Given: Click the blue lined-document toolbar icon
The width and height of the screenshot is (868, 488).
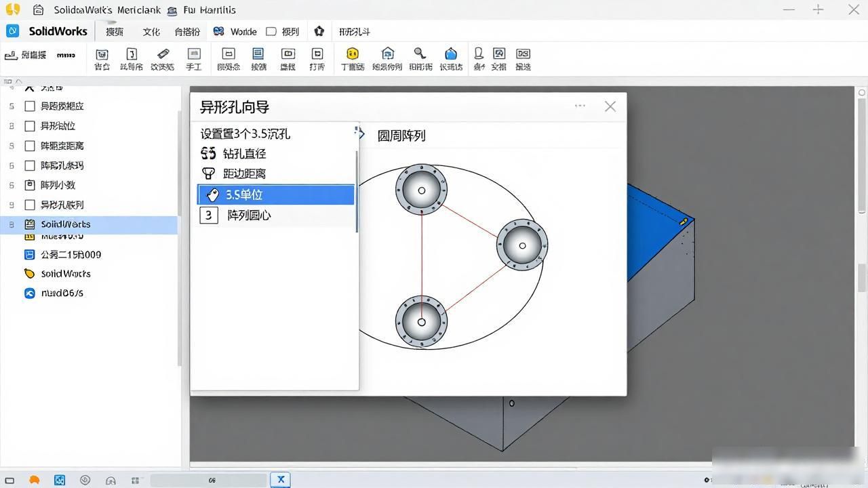Looking at the screenshot, I should tap(258, 54).
